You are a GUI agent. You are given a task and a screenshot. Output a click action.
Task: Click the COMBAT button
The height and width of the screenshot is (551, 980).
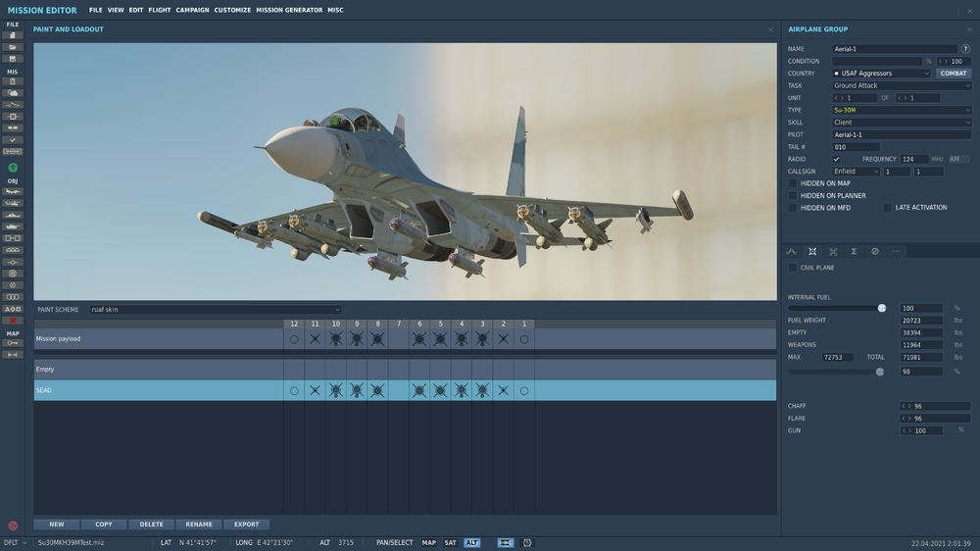point(954,74)
